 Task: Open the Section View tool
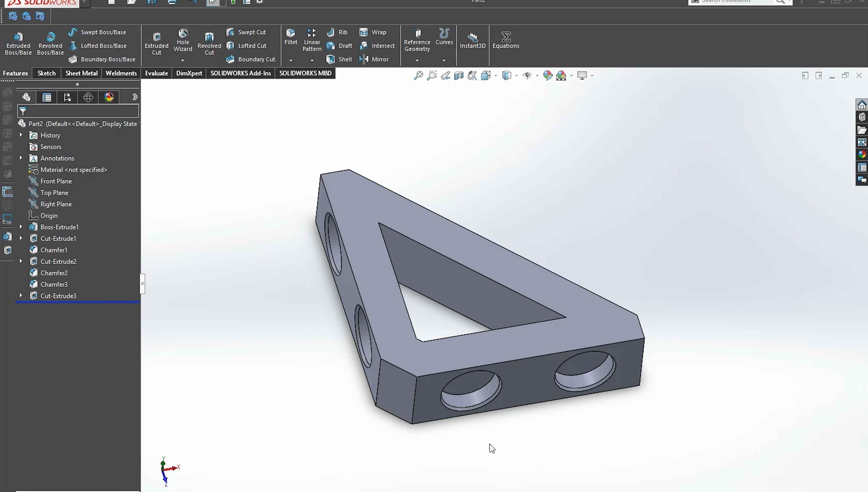pyautogui.click(x=459, y=75)
